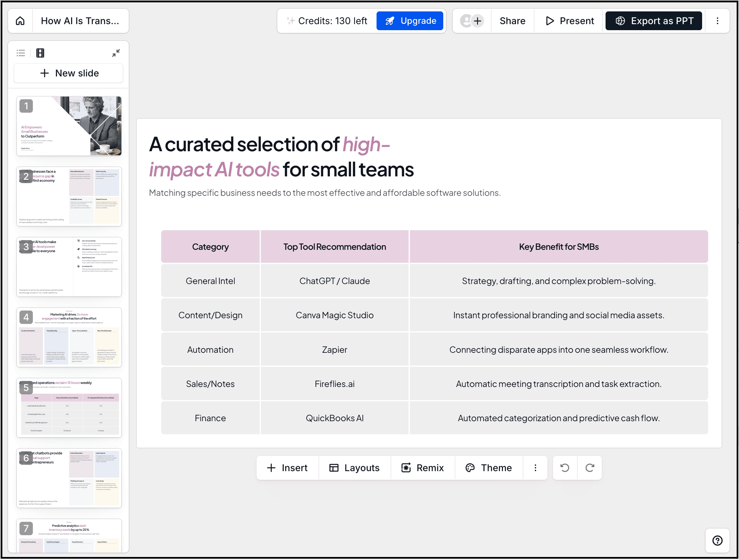The width and height of the screenshot is (739, 560).
Task: Export the deck as PPT
Action: (x=653, y=21)
